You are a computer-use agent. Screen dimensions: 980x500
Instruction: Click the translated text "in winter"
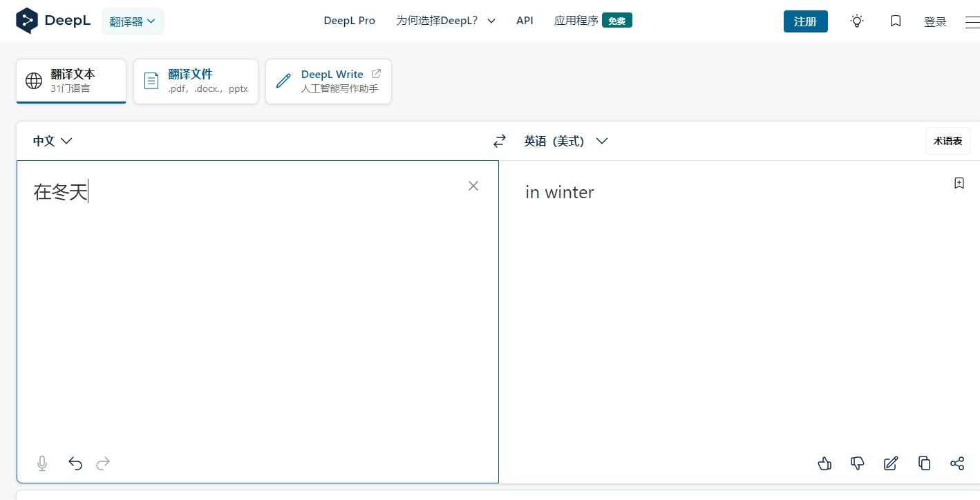point(560,192)
